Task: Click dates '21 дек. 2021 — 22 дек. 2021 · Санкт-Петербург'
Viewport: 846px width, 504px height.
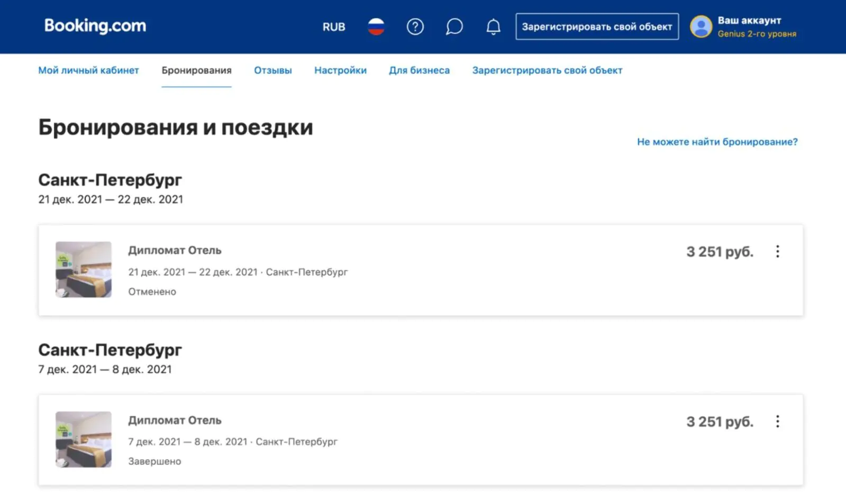Action: (x=238, y=272)
